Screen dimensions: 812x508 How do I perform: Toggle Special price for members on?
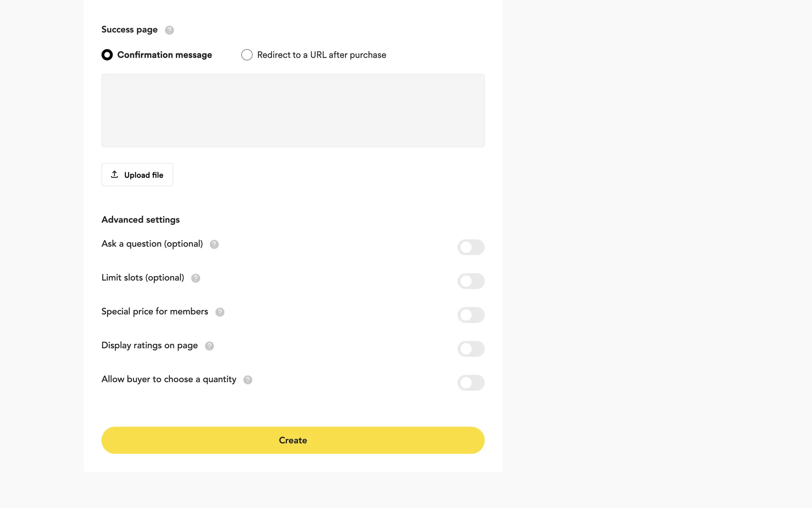tap(471, 315)
